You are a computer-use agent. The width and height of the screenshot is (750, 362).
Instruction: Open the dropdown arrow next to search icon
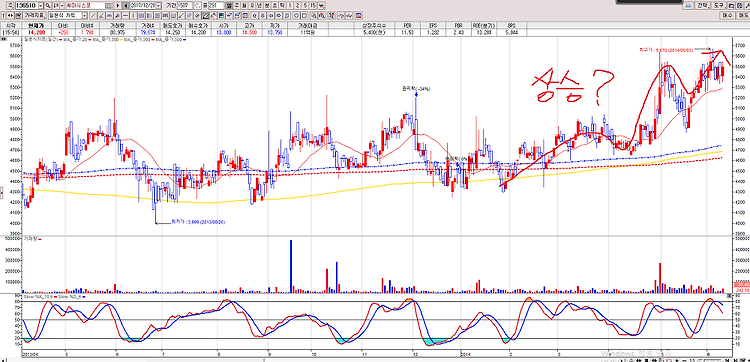click(62, 5)
